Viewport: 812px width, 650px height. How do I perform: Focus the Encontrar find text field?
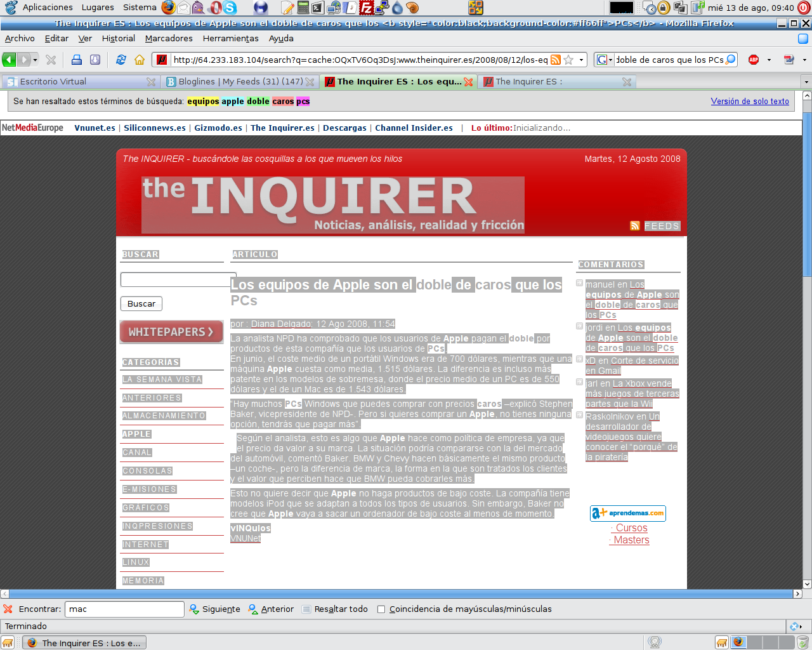[124, 609]
